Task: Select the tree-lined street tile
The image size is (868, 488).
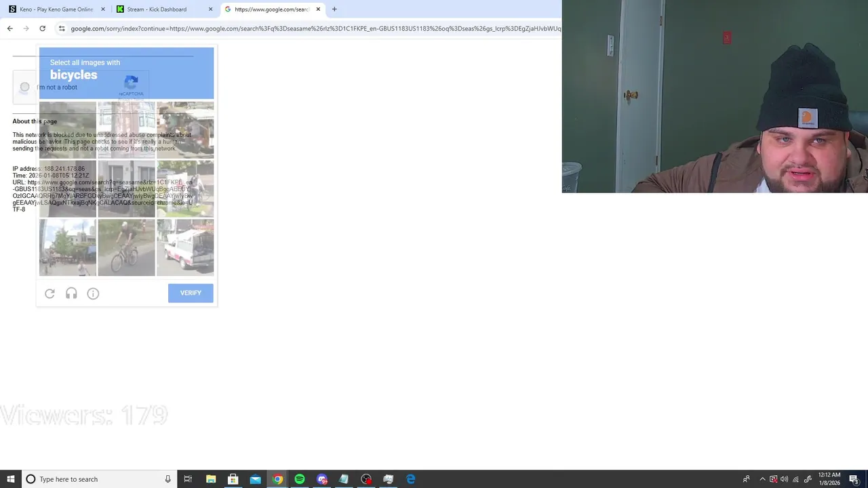Action: [x=67, y=247]
